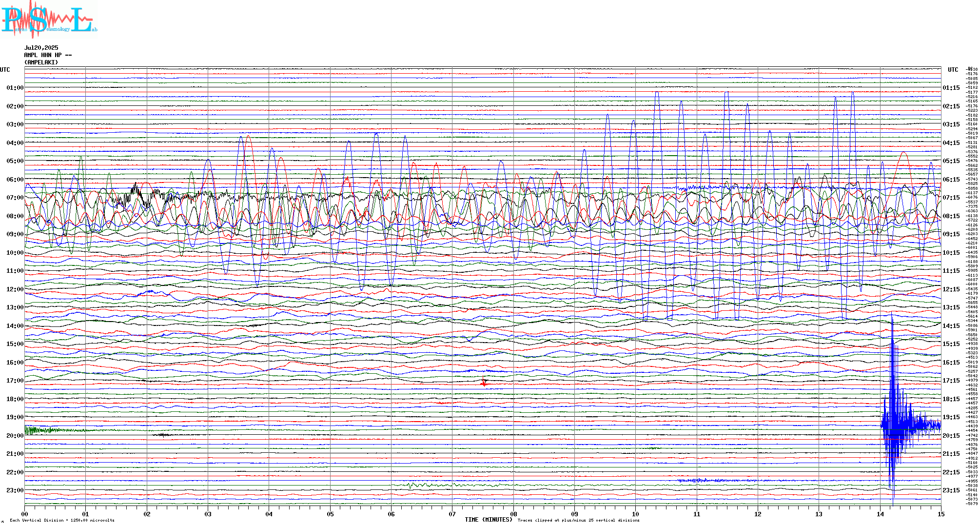This screenshot has width=980, height=527.
Task: Click the small red event spike on 17:00 trace
Action: (x=484, y=382)
